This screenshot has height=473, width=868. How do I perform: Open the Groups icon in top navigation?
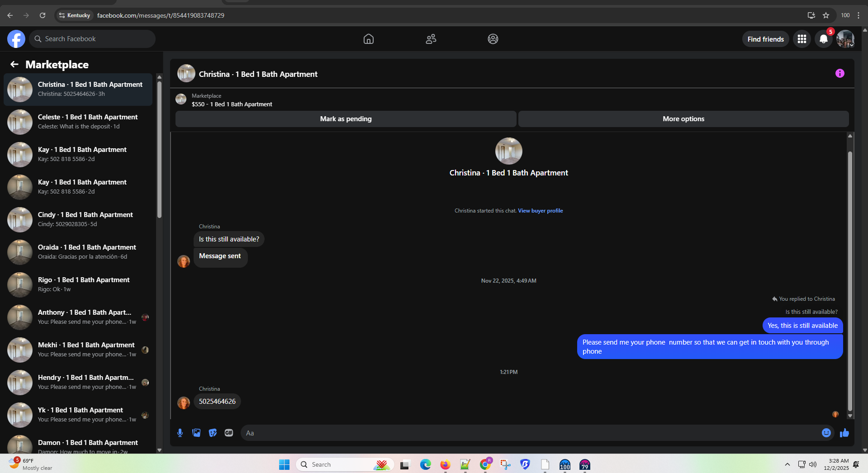493,39
